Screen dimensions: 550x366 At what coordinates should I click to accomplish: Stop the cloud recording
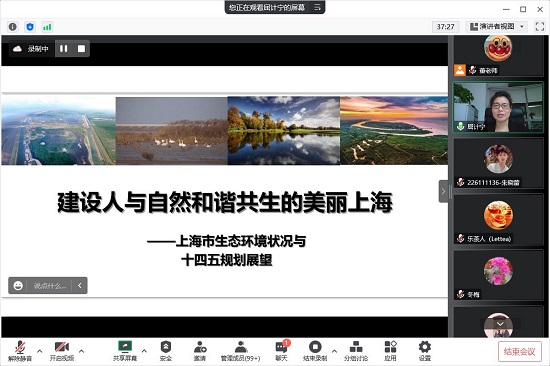(81, 48)
